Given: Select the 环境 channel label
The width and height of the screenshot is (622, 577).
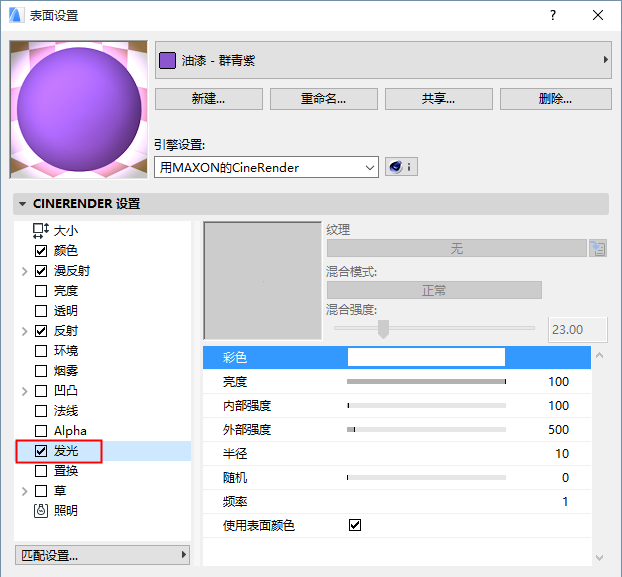Looking at the screenshot, I should pos(66,351).
